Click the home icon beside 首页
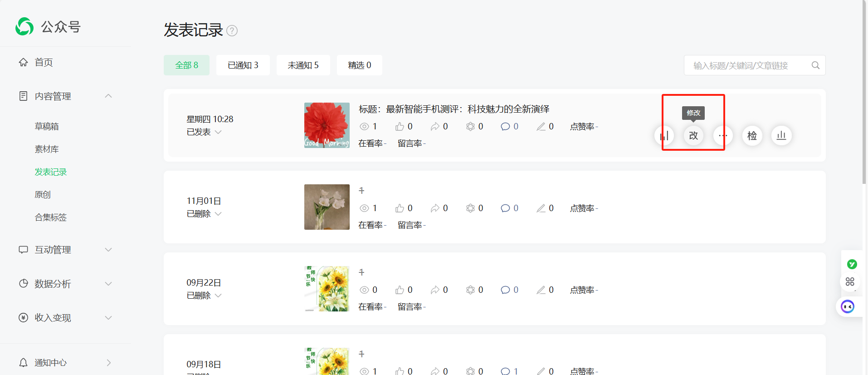 coord(23,62)
